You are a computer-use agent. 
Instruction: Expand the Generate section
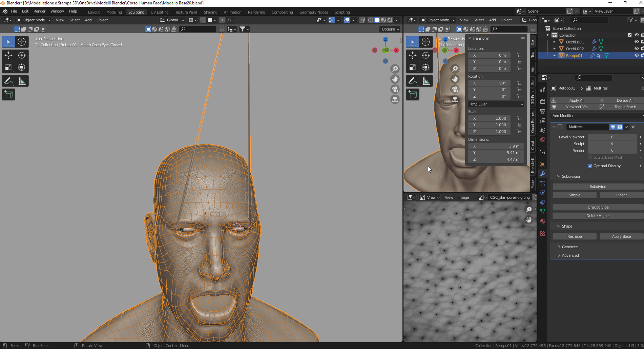pyautogui.click(x=570, y=247)
